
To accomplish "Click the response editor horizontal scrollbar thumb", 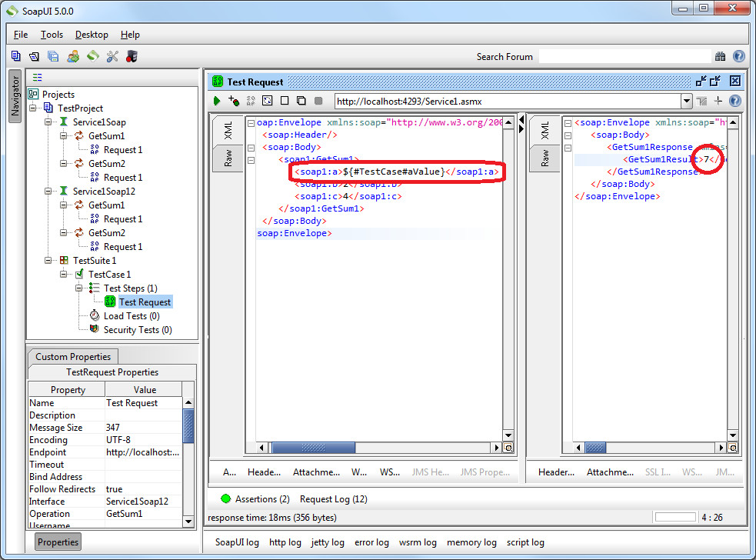I will (x=595, y=448).
